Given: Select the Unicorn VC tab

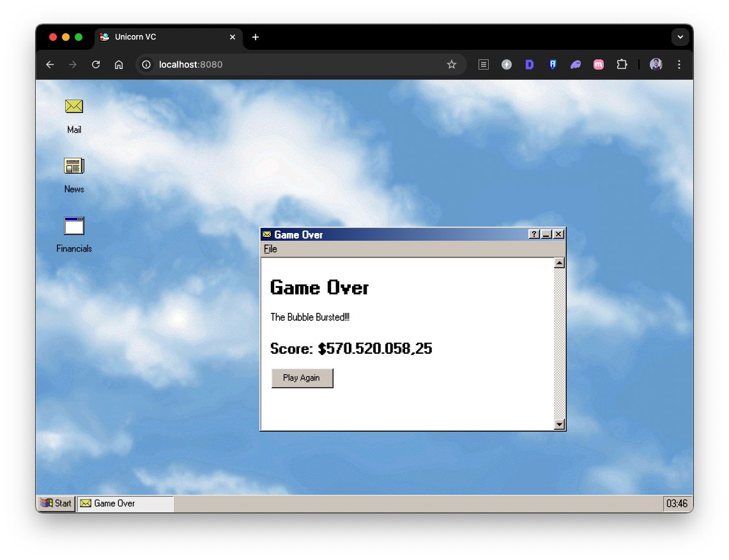Looking at the screenshot, I should coord(168,37).
